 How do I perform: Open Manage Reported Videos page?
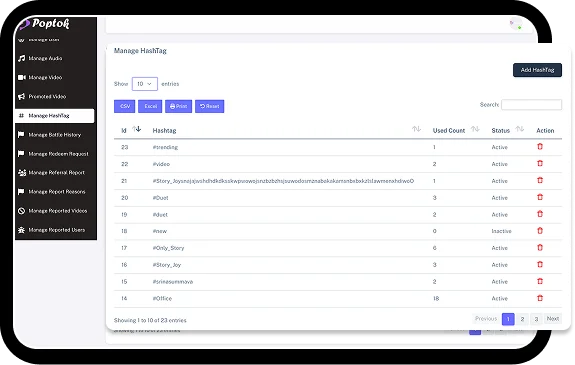(x=55, y=211)
